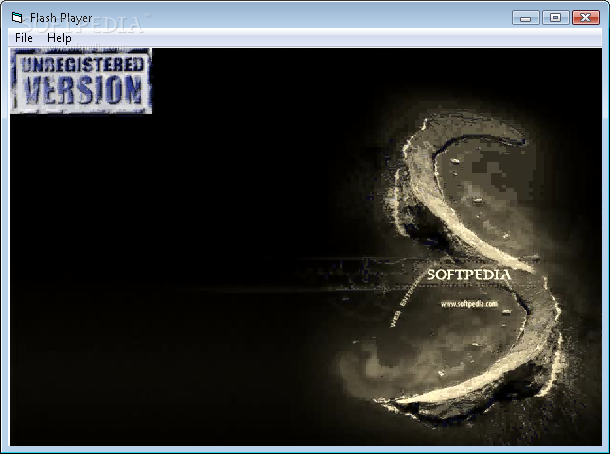Click the Flash Player title bar icon

coord(17,18)
